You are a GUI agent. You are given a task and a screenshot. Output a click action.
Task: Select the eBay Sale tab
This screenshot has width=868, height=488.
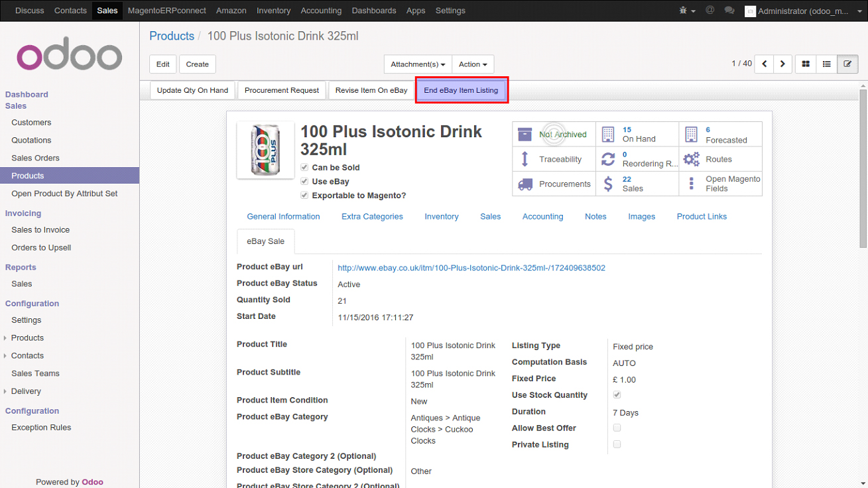266,241
